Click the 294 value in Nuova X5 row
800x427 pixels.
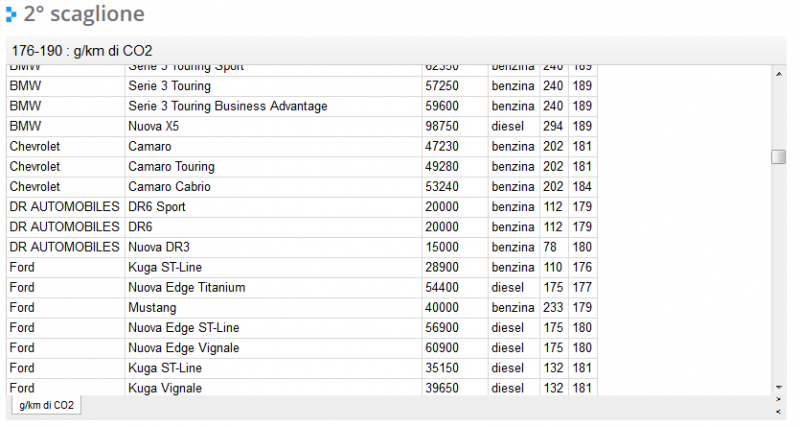click(x=554, y=126)
